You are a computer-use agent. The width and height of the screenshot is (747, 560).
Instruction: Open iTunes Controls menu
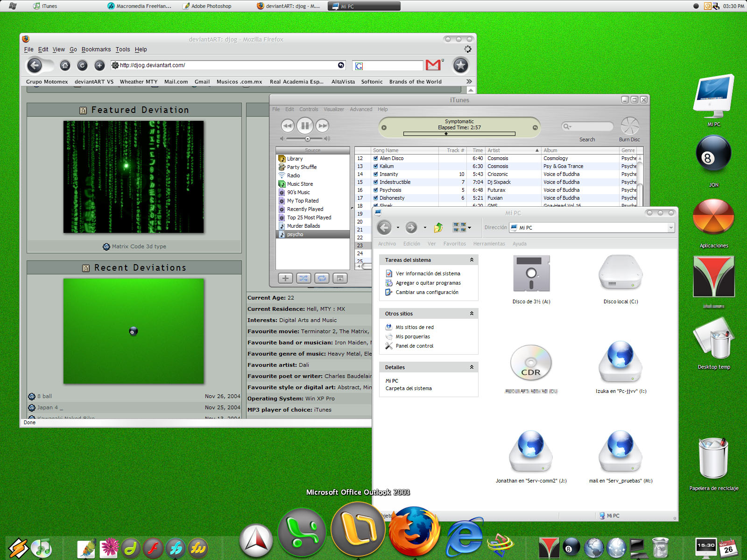pos(309,109)
